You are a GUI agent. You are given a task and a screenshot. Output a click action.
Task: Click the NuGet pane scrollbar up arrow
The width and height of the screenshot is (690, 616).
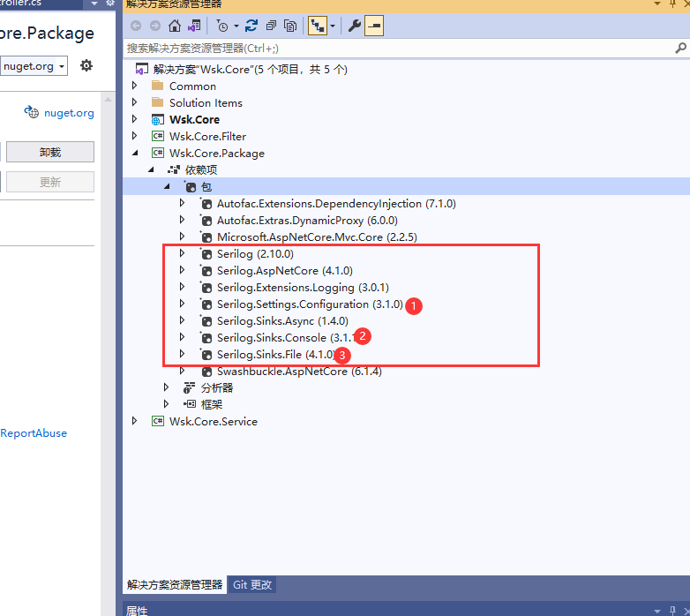coord(108,100)
